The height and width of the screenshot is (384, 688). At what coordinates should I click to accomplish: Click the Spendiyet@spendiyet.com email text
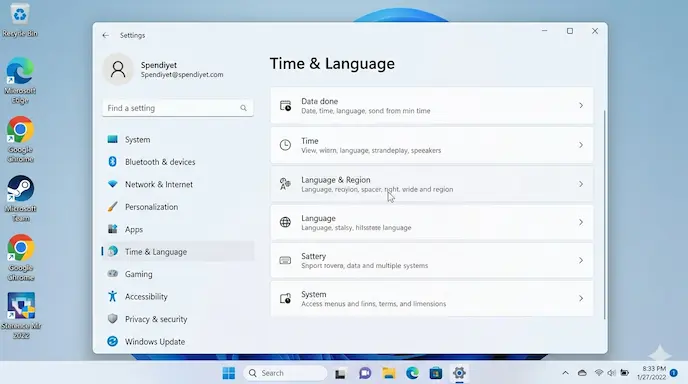[x=182, y=75]
